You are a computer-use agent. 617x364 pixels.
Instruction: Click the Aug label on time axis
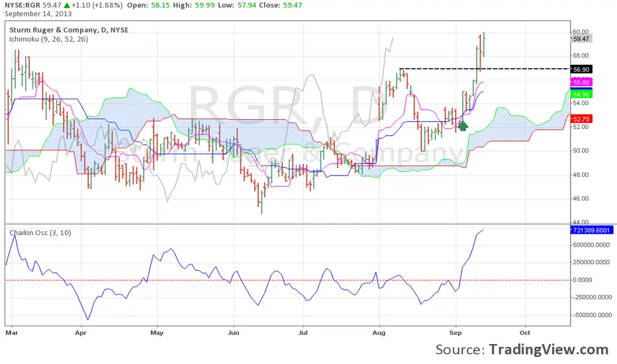coord(379,332)
